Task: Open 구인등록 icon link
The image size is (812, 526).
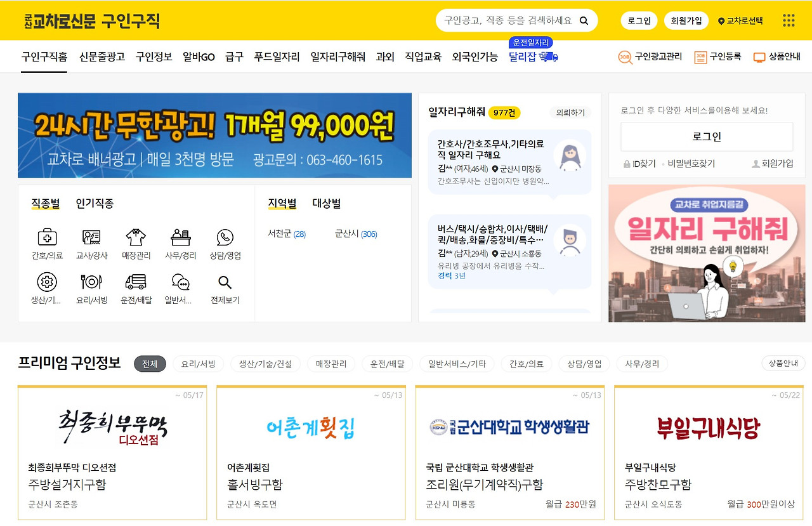Action: (700, 57)
